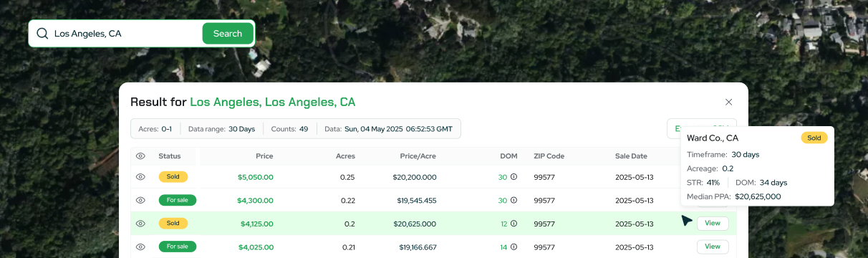The height and width of the screenshot is (258, 868).
Task: Click acres value 0.21
Action: click(x=349, y=247)
